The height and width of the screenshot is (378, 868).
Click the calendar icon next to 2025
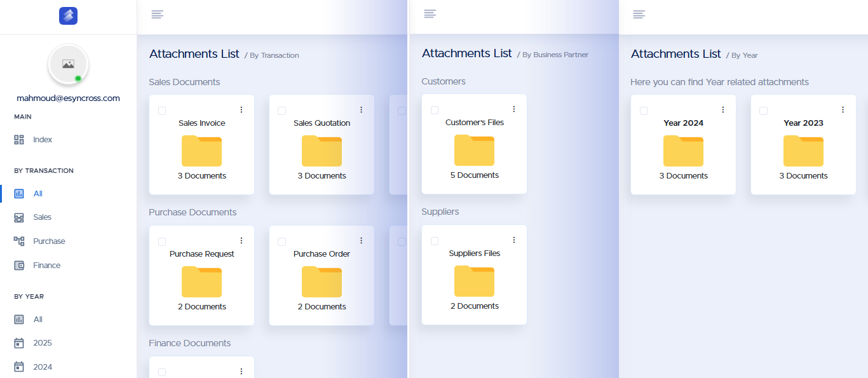coord(19,343)
